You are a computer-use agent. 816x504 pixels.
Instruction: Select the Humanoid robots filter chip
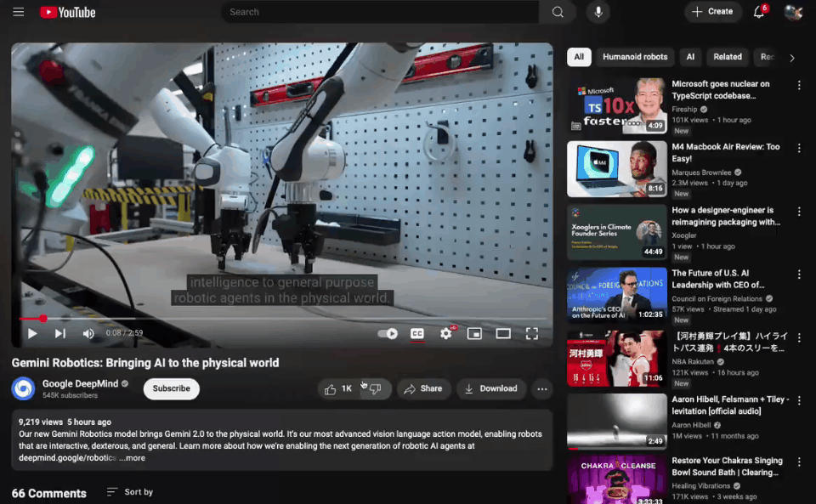tap(635, 57)
